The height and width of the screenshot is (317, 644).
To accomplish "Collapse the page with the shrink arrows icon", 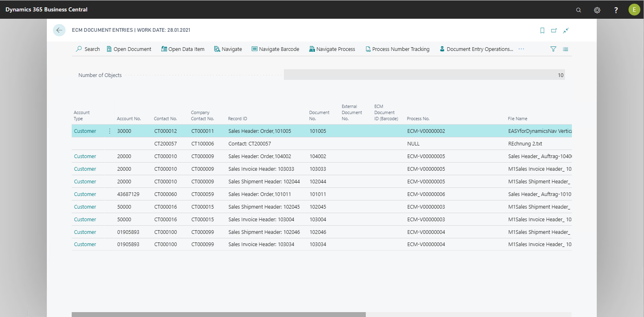I will [566, 31].
